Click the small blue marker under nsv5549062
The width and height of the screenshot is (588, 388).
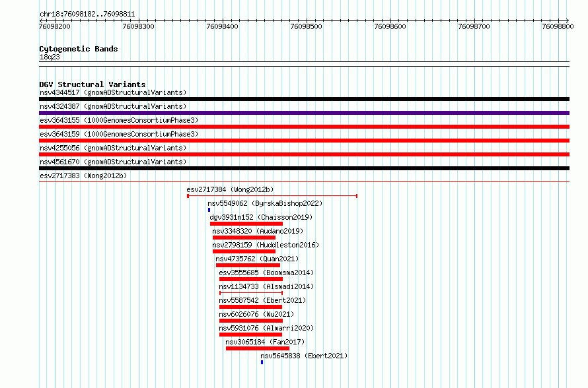point(209,210)
